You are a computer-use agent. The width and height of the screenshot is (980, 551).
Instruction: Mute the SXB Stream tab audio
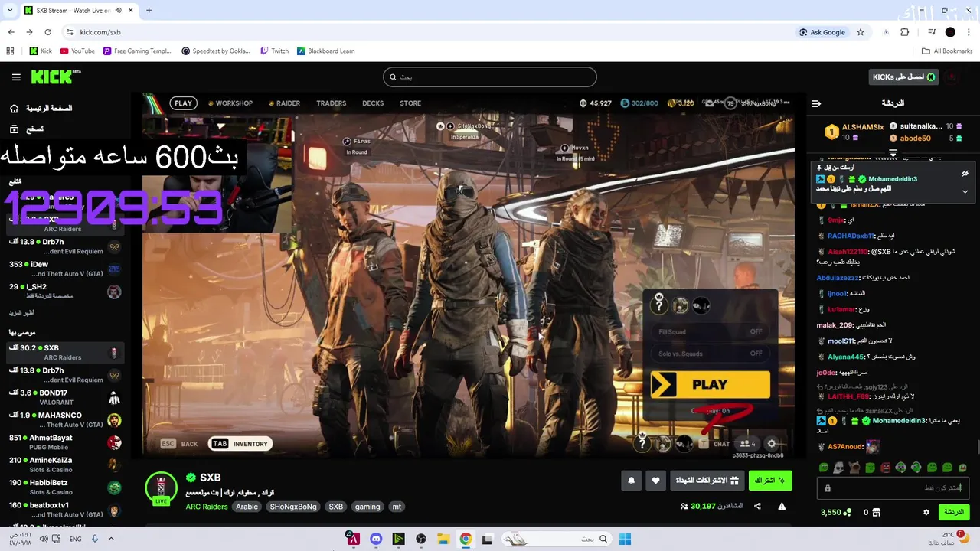(118, 11)
